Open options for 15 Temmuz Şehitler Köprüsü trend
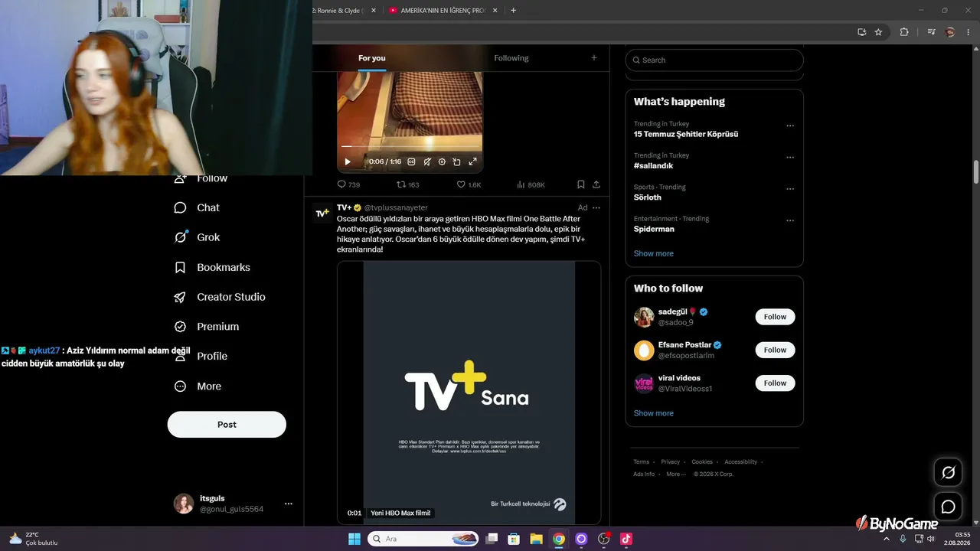This screenshot has height=551, width=980. pyautogui.click(x=790, y=126)
